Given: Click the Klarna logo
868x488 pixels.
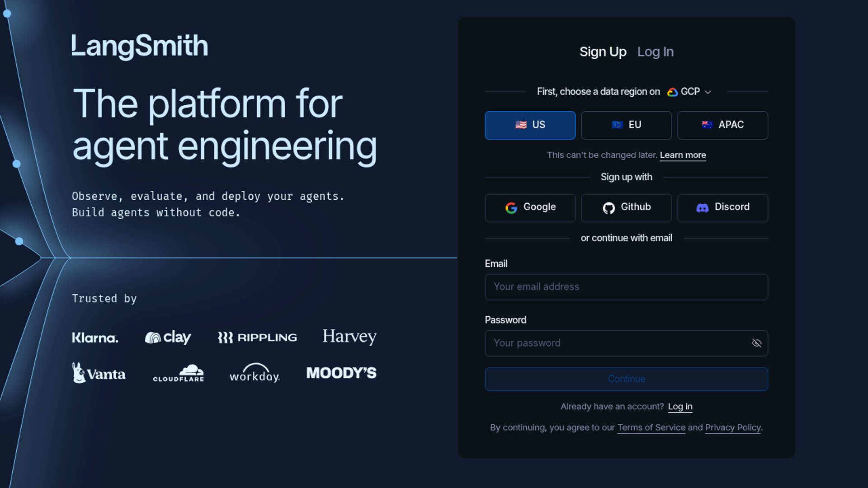Looking at the screenshot, I should (x=95, y=338).
